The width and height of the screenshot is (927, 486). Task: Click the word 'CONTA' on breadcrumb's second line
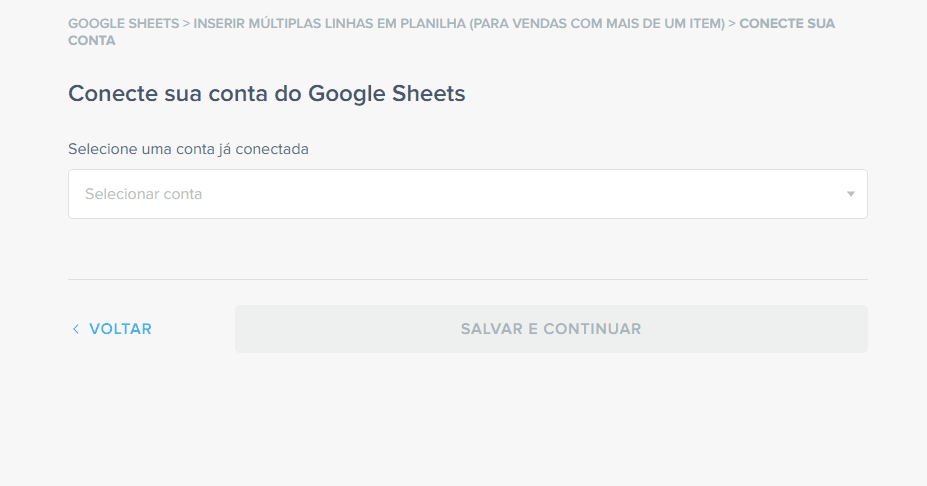tap(91, 41)
